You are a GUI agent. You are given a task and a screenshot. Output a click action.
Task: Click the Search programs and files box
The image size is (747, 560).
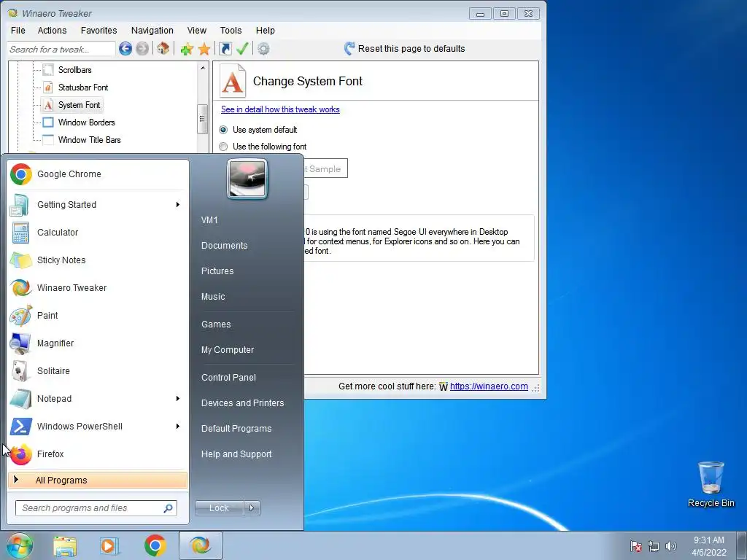(96, 508)
